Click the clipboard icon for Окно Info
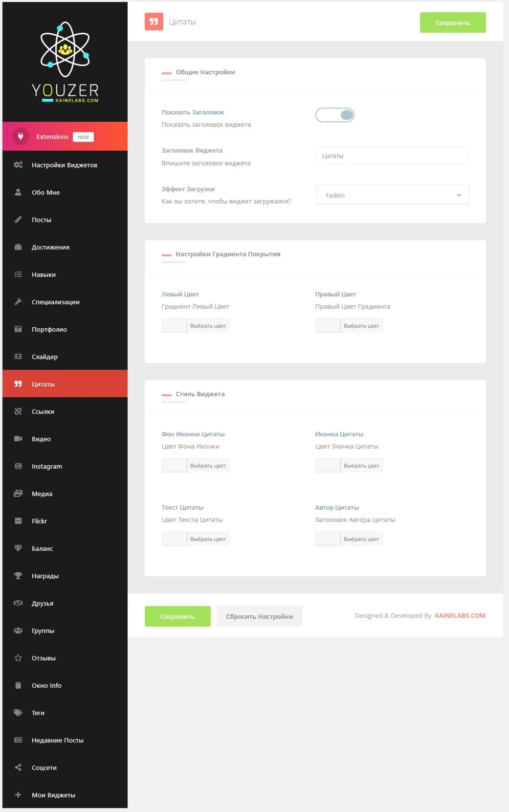This screenshot has width=509, height=812. tap(18, 685)
